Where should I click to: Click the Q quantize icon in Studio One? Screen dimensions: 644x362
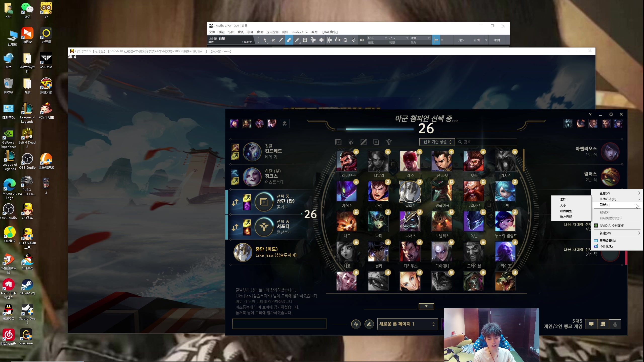pos(345,40)
